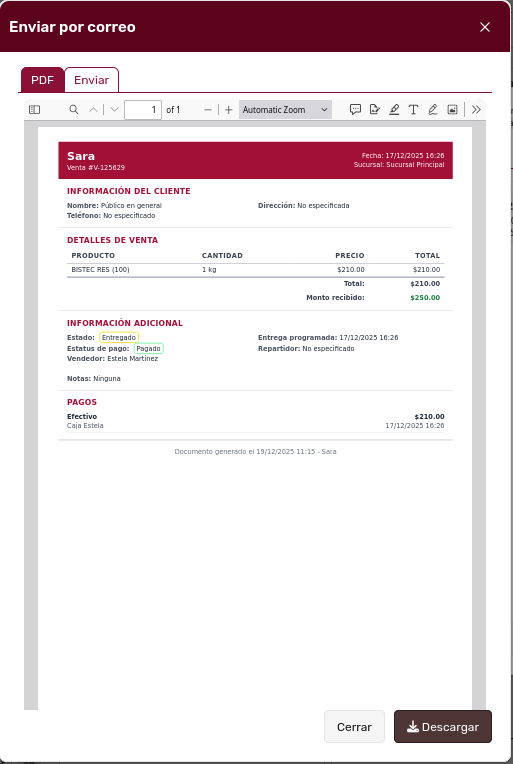Viewport: 513px width, 764px height.
Task: Click the Cerrar button
Action: pyautogui.click(x=354, y=727)
